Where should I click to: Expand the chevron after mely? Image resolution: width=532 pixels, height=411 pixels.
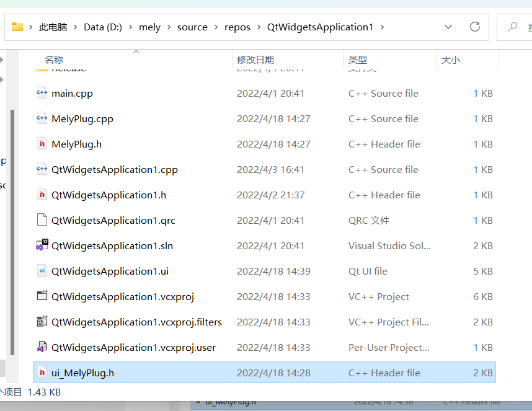pyautogui.click(x=169, y=27)
